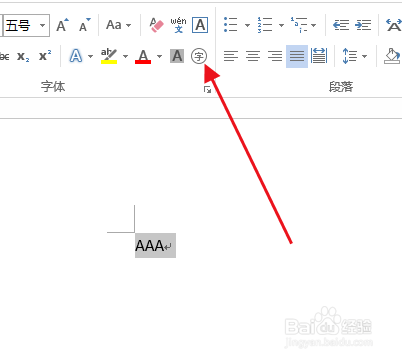The width and height of the screenshot is (402, 360).
Task: Click the Increase Font Size icon
Action: (62, 25)
